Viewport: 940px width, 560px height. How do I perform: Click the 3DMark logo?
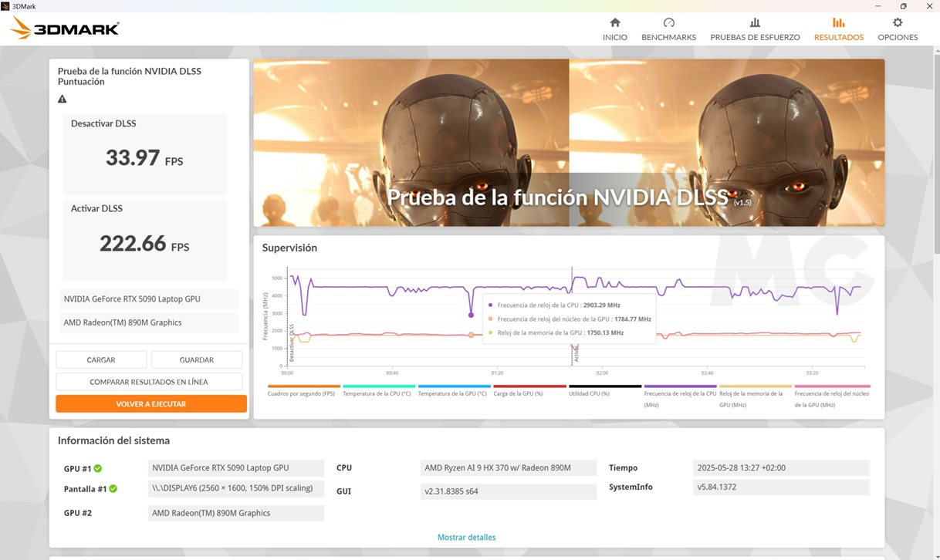point(65,29)
